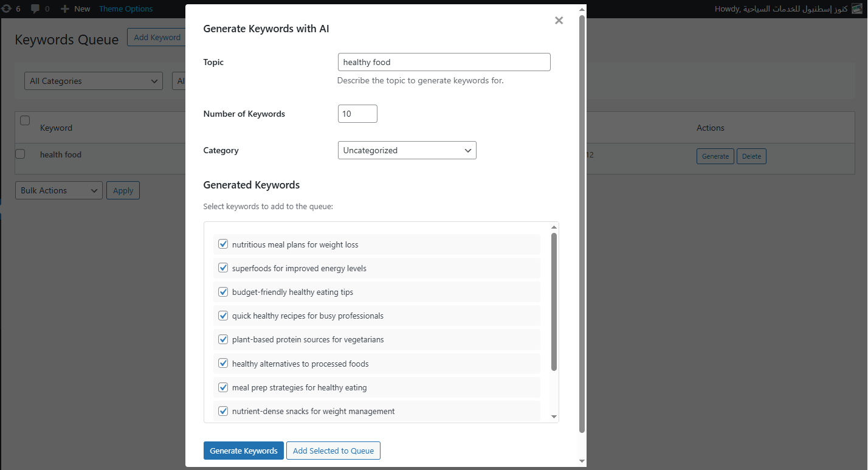The height and width of the screenshot is (470, 868).
Task: Open comments via the speech bubble icon
Action: coord(35,9)
